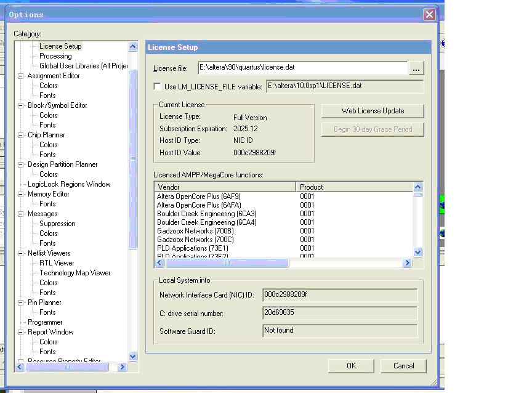This screenshot has height=393, width=532.
Task: Select LogicLock Regions Window category
Action: coord(69,184)
